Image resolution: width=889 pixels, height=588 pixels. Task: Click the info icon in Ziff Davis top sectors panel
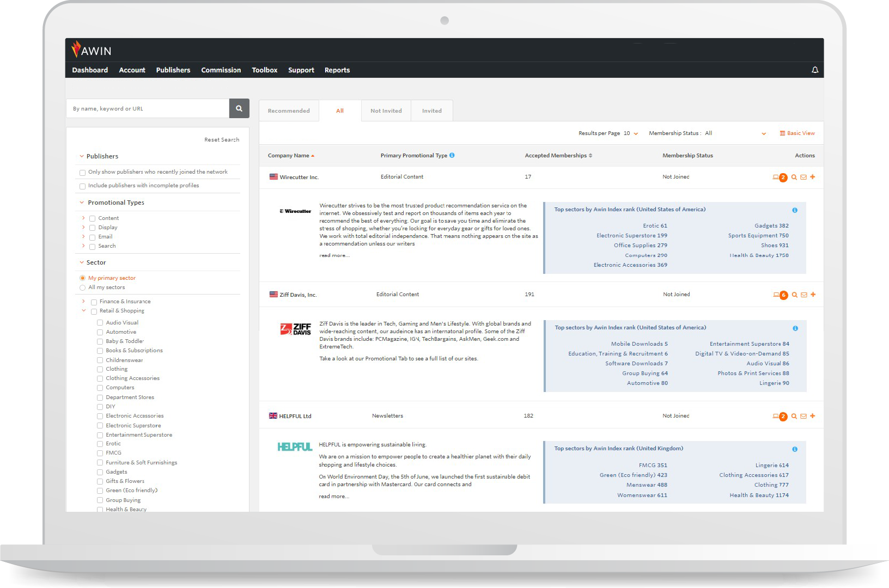pyautogui.click(x=795, y=328)
